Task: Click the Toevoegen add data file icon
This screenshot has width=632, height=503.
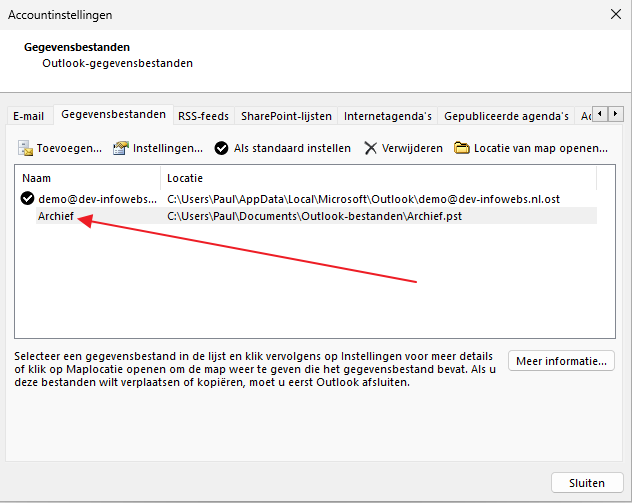Action: (x=26, y=148)
